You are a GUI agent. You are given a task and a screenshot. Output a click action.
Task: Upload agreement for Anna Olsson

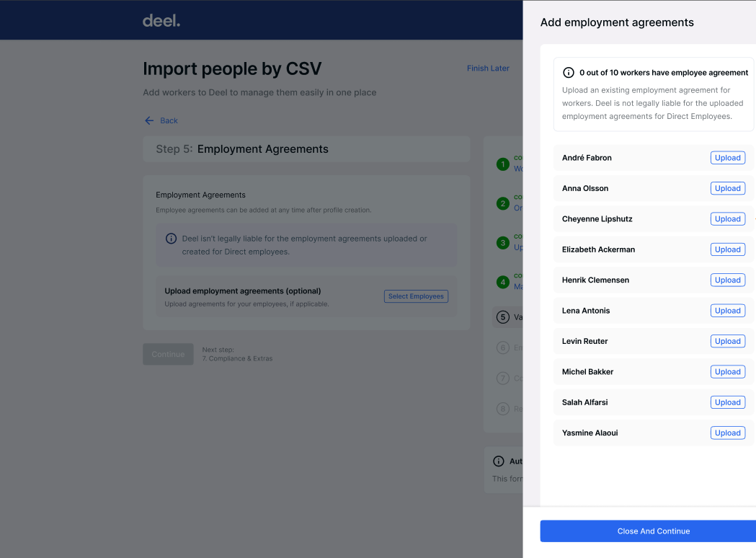727,188
